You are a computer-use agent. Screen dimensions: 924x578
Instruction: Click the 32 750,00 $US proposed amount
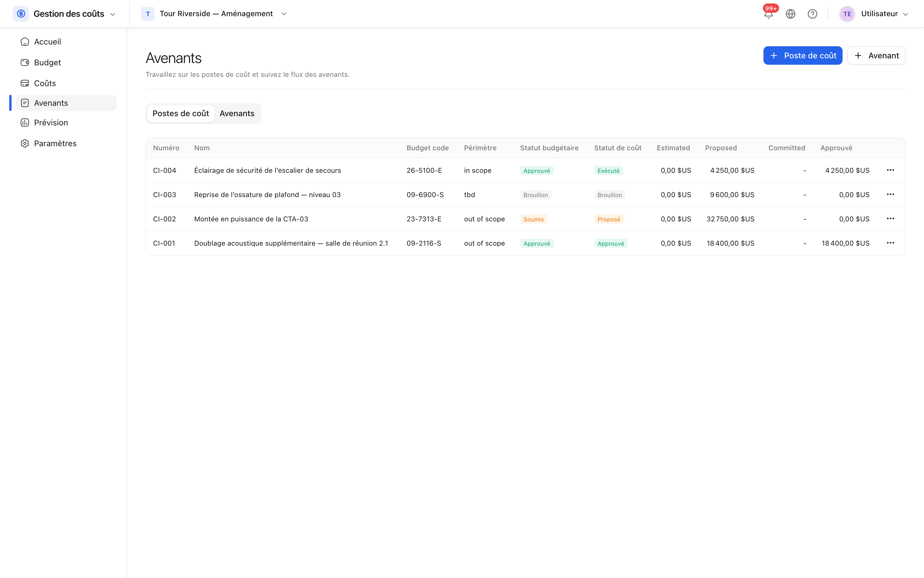pos(730,219)
